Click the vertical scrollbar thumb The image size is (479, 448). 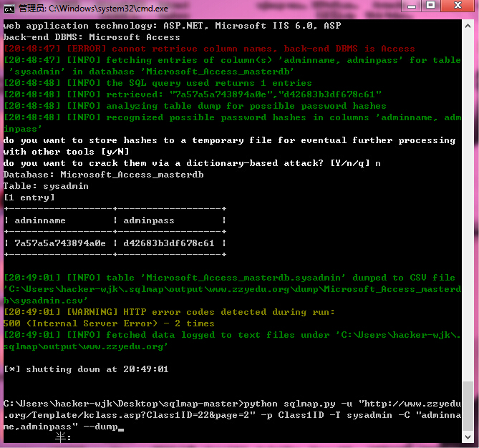[x=468, y=406]
